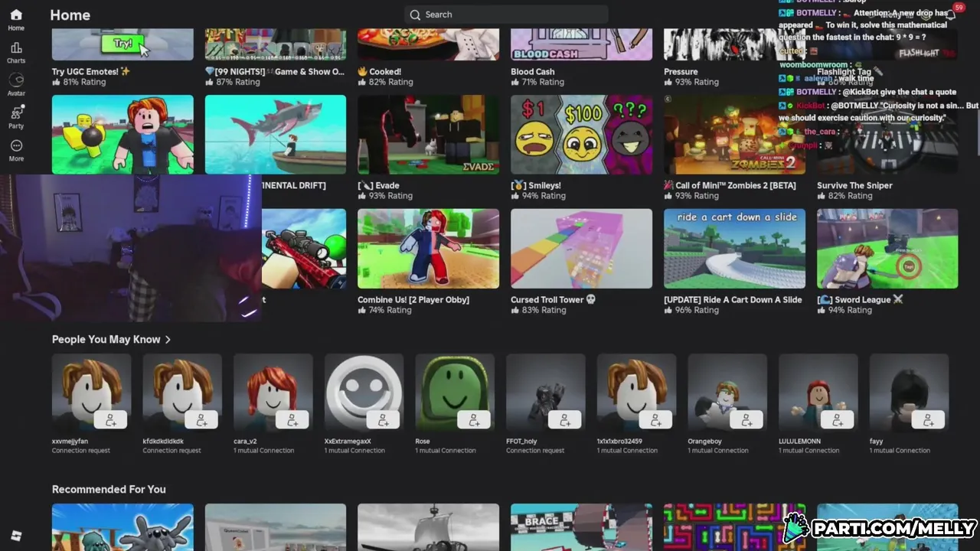Screen dimensions: 980x551
Task: Click the Survive The Sniper title
Action: [x=854, y=185]
